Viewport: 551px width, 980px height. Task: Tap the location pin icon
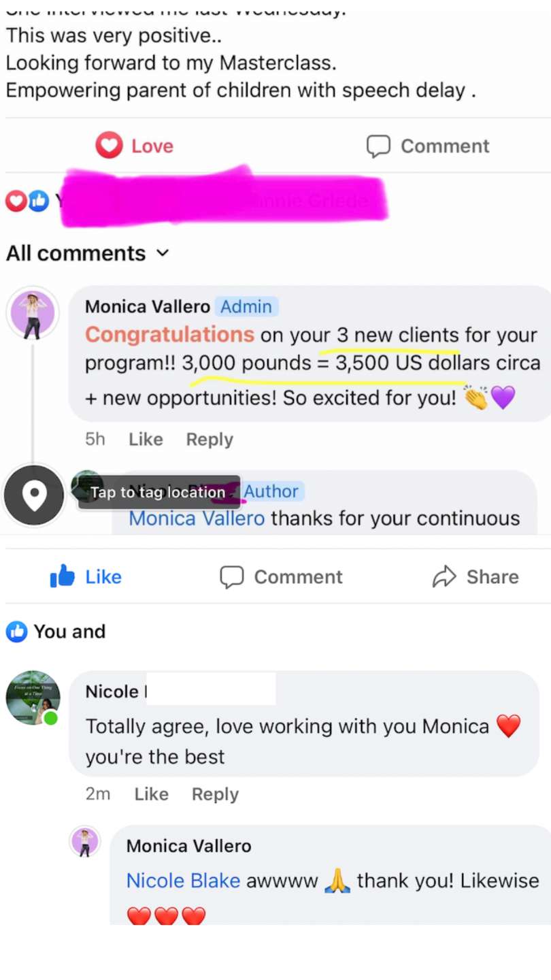pyautogui.click(x=34, y=495)
